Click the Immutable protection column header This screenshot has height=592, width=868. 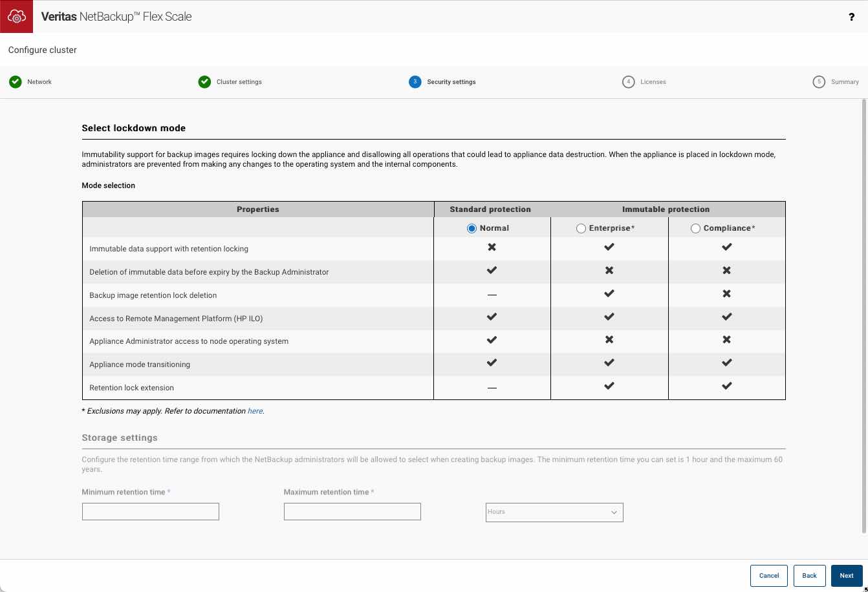[666, 209]
